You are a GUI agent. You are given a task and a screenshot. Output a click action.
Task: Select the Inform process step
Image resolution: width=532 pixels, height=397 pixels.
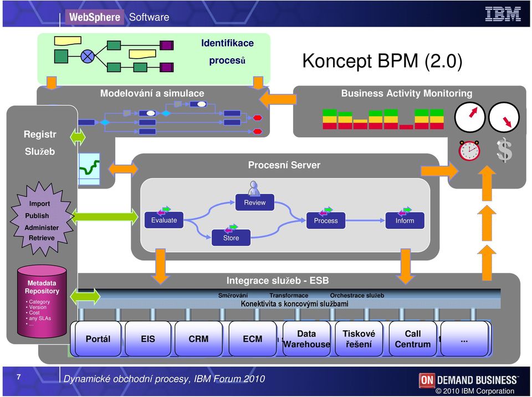click(x=405, y=221)
